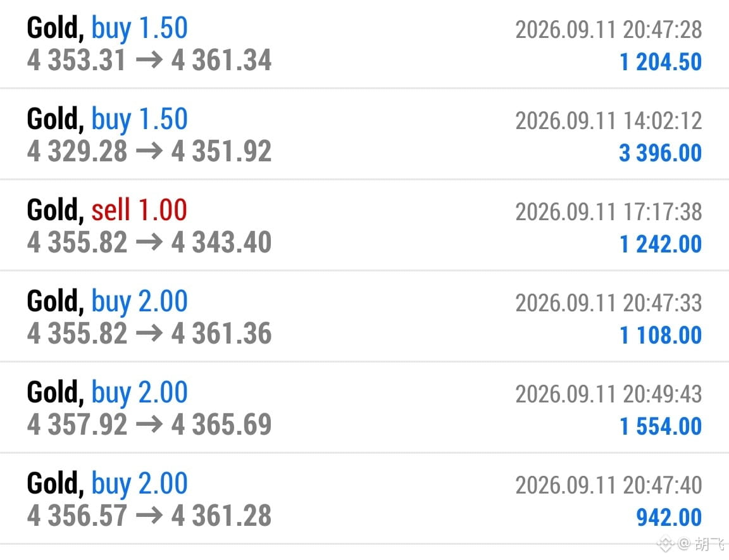
Task: Tap the timestamp 2026.09.11 14:02:12
Action: pos(609,121)
